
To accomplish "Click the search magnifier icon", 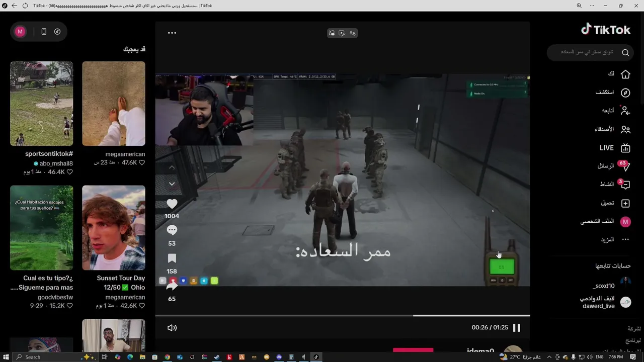I will [625, 52].
